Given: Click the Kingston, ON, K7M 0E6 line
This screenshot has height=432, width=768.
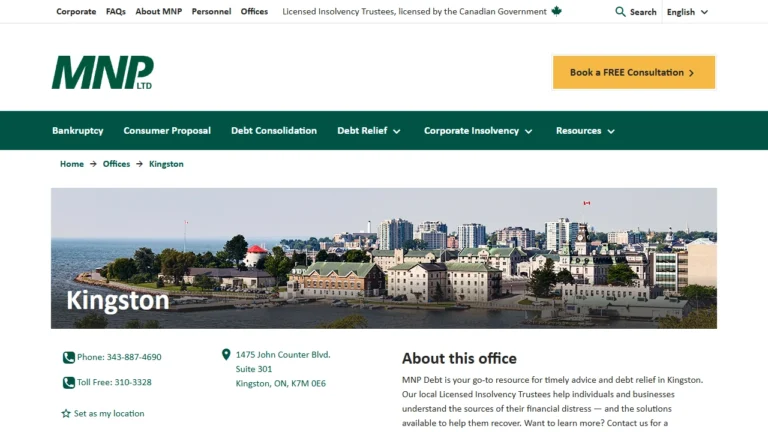Looking at the screenshot, I should [x=281, y=384].
